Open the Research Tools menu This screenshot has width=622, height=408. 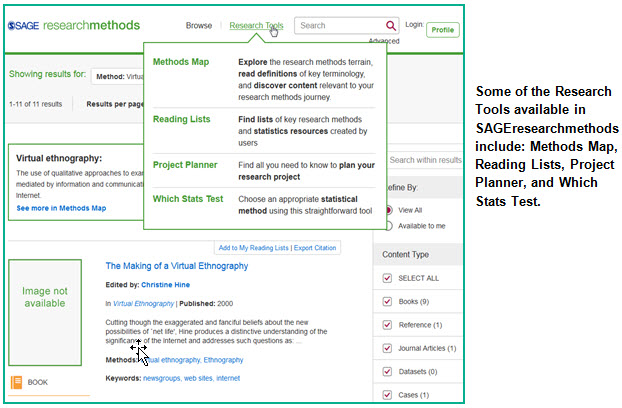click(256, 26)
